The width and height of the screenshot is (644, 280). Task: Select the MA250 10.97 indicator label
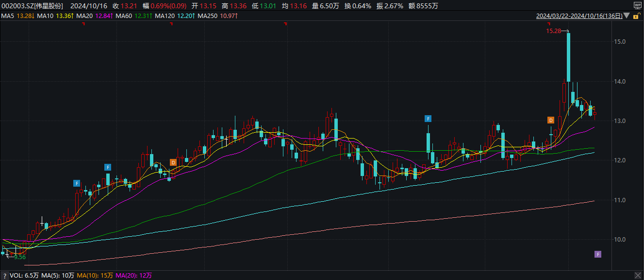218,16
